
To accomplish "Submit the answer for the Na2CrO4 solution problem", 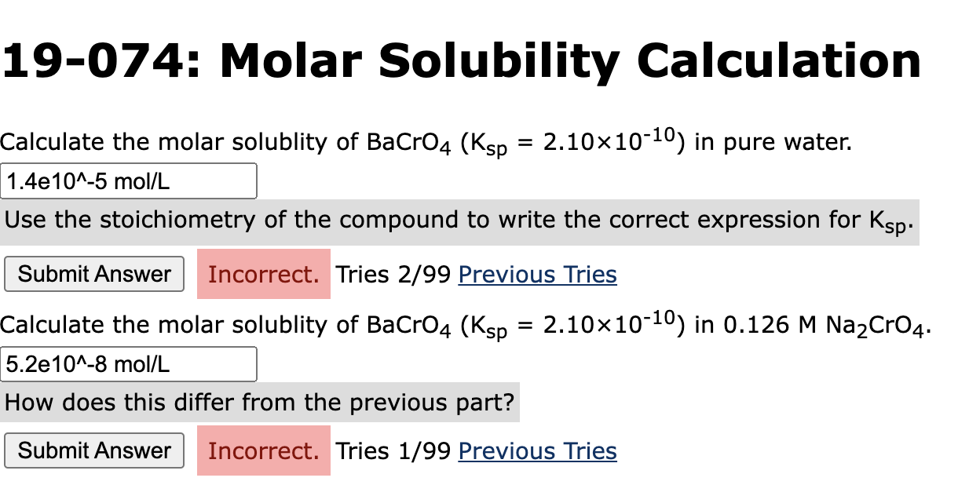I will [x=93, y=450].
